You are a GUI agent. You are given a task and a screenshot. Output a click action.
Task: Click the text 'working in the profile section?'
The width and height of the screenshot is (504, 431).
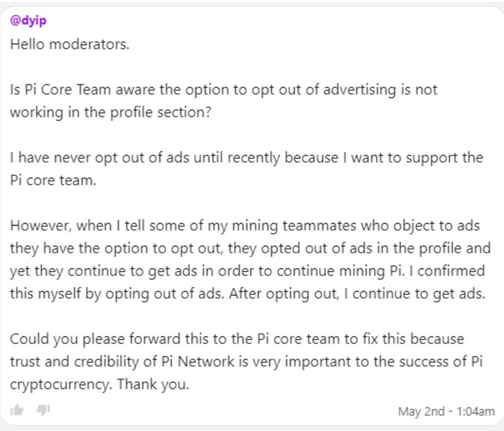[x=110, y=112]
